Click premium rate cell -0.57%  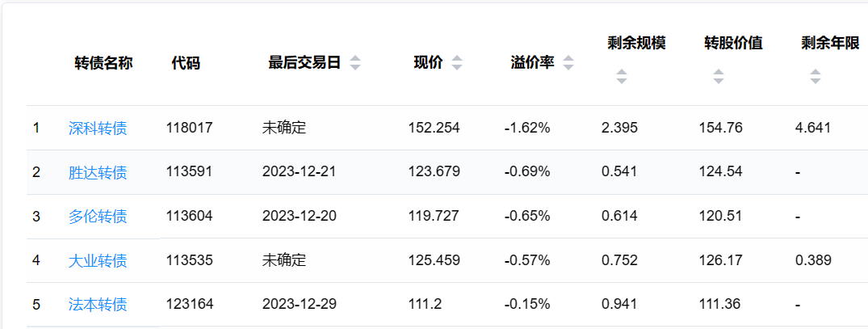526,260
